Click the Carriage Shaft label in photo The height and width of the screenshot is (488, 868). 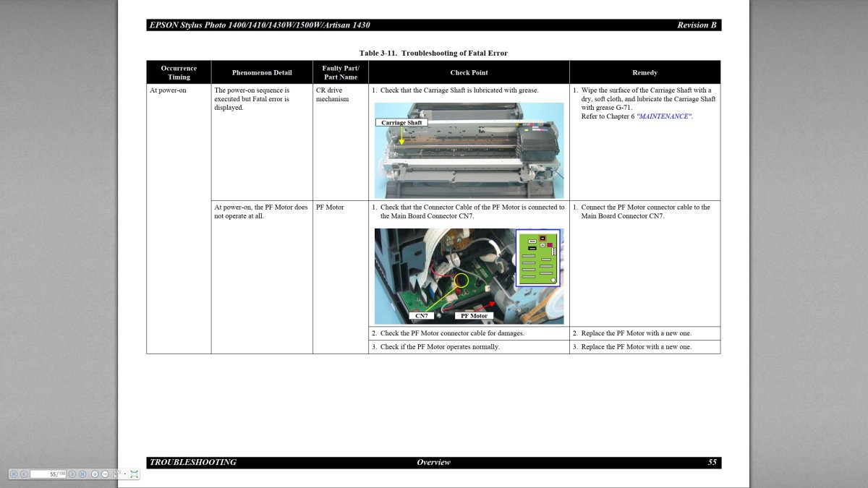coord(401,123)
